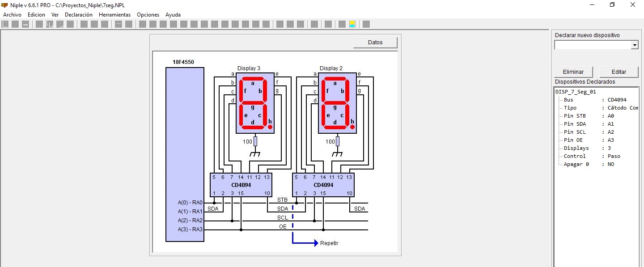The height and width of the screenshot is (267, 644).
Task: Click the A(2) - RA2 pin label
Action: (190, 220)
